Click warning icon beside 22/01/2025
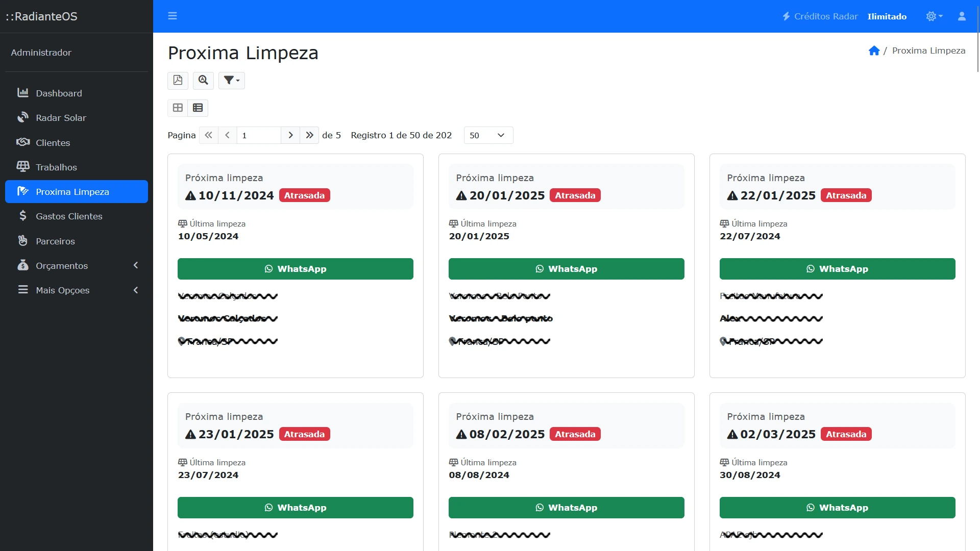Screen dimensions: 980x551 [x=732, y=195]
